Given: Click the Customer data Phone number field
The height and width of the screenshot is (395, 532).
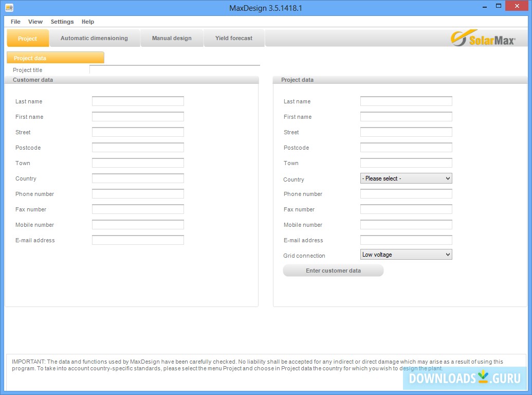Looking at the screenshot, I should point(138,194).
